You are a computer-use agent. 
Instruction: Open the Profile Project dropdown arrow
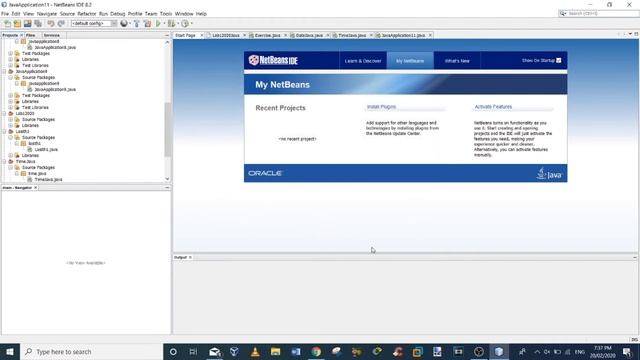(192, 24)
